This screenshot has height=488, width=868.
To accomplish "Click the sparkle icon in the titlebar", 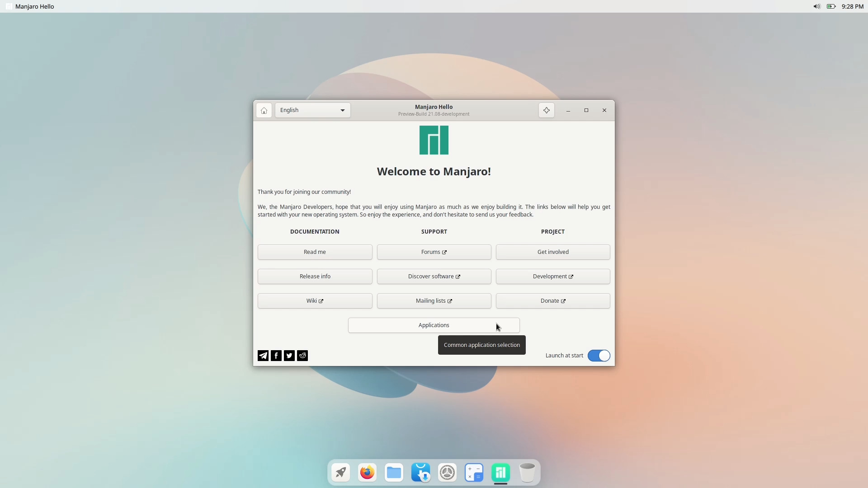I will tap(546, 110).
